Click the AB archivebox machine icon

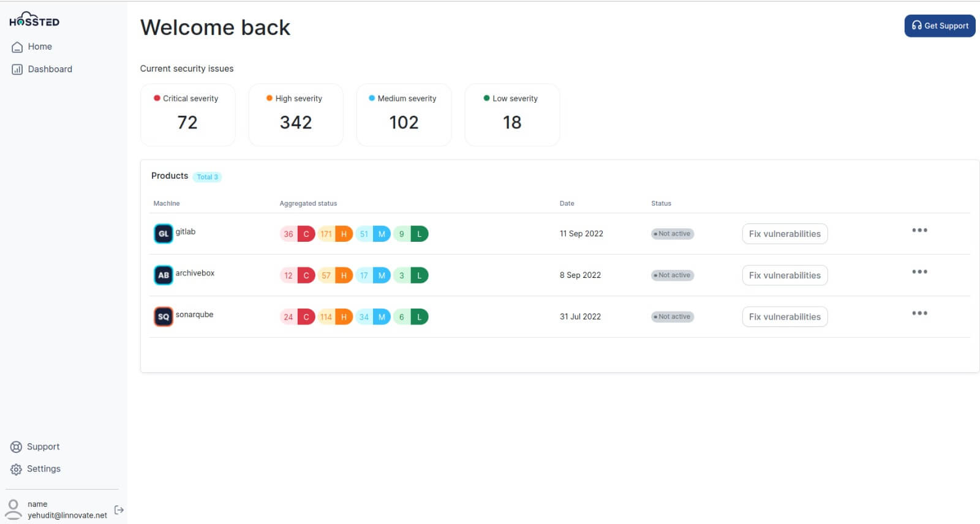164,275
